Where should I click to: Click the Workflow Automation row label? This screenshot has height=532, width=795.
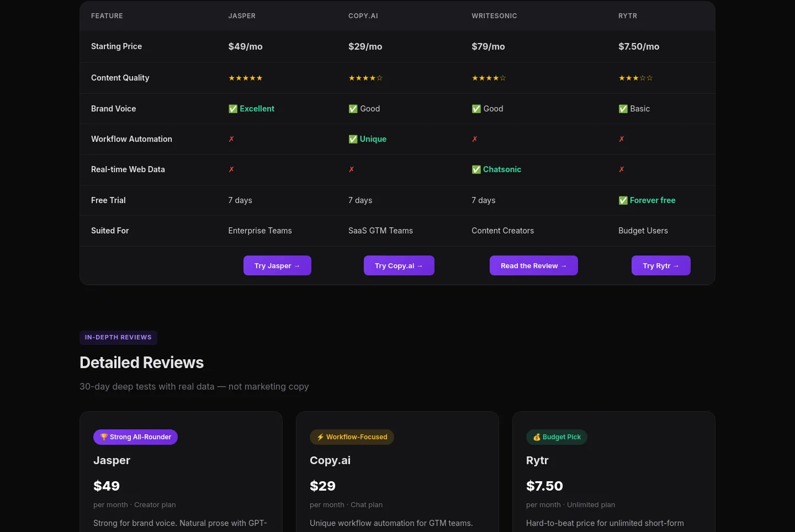[x=131, y=139]
